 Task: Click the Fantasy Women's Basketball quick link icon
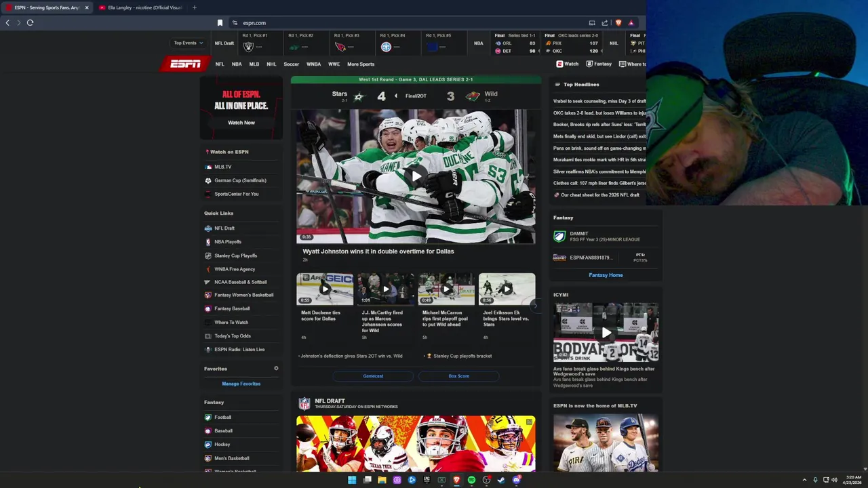[x=208, y=295]
